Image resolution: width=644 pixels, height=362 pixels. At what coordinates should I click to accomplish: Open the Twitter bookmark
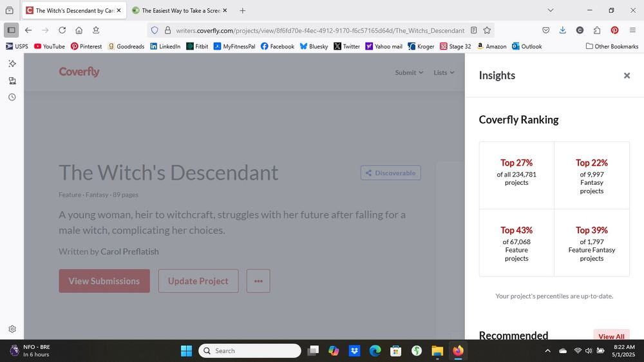(347, 46)
